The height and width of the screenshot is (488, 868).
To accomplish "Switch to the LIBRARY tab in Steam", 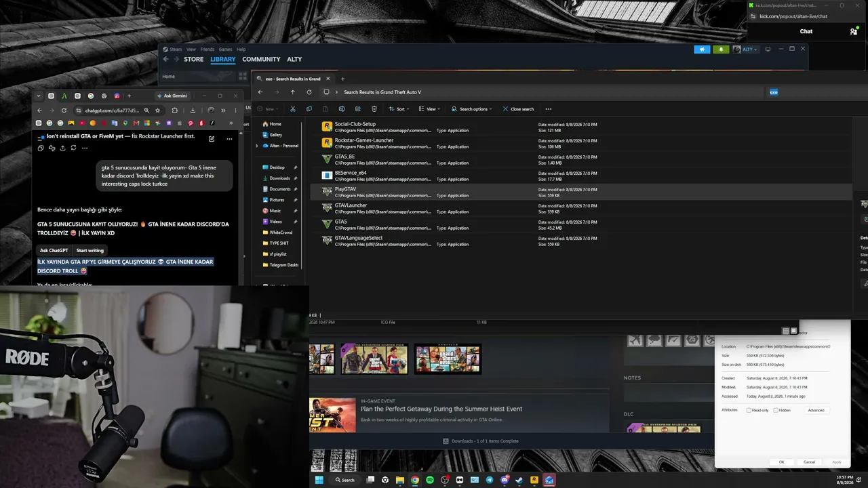I will [x=222, y=60].
